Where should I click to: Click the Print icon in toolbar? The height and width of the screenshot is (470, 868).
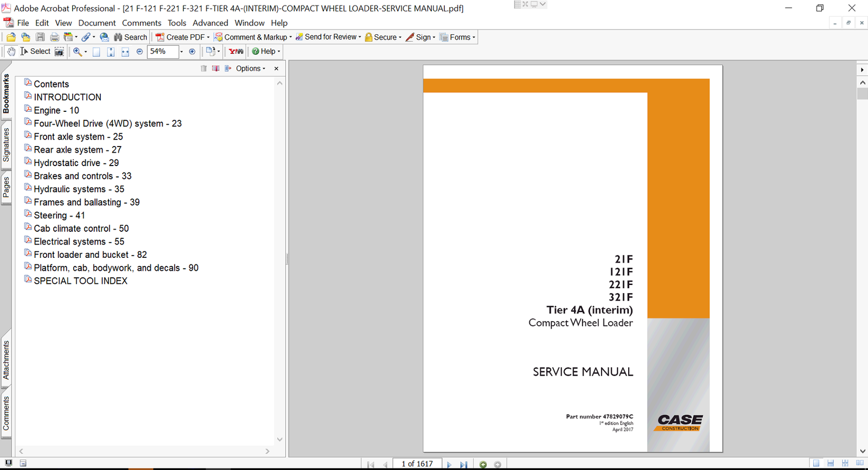tap(54, 37)
